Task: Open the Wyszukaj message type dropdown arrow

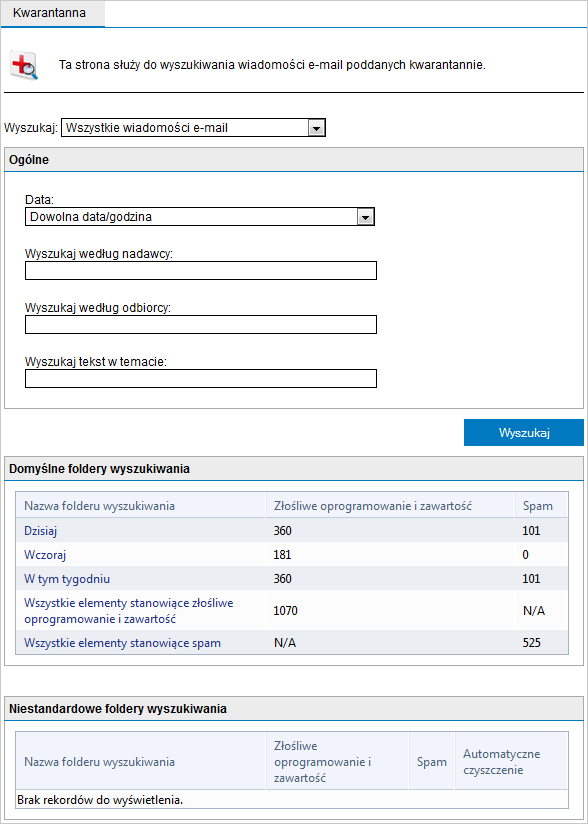Action: click(x=316, y=128)
